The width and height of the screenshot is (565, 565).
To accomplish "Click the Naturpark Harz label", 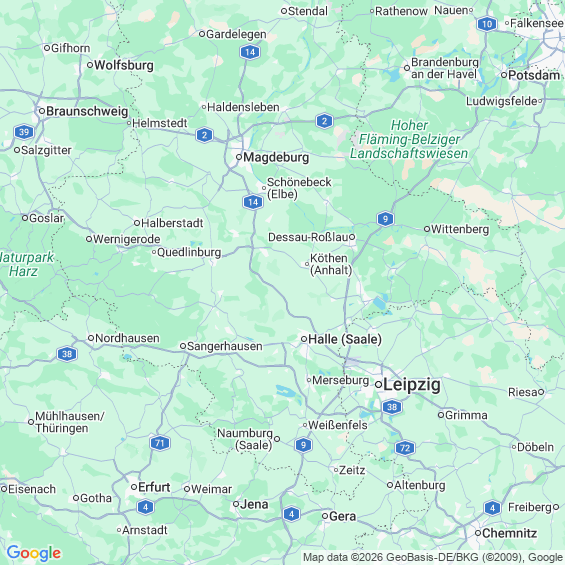I will pyautogui.click(x=26, y=264).
